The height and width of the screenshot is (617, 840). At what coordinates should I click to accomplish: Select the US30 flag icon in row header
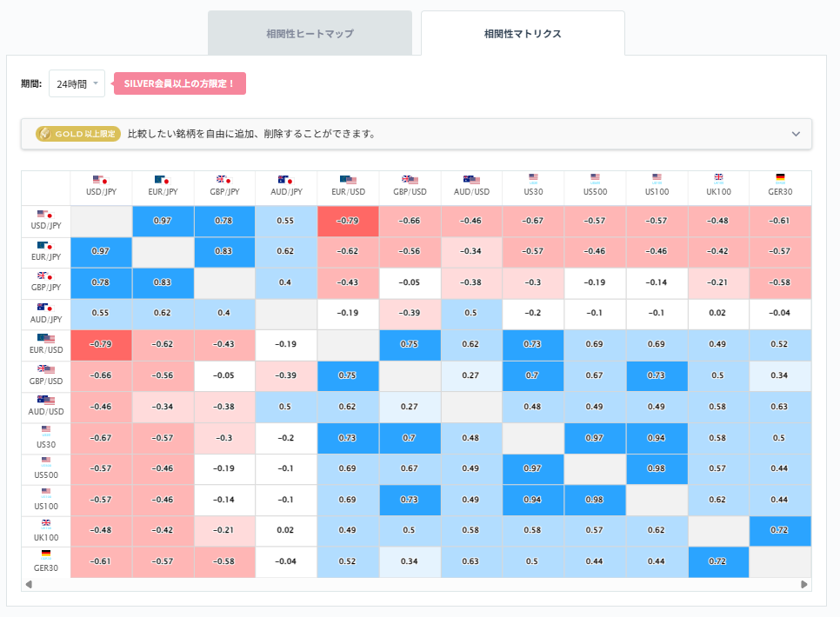(44, 431)
